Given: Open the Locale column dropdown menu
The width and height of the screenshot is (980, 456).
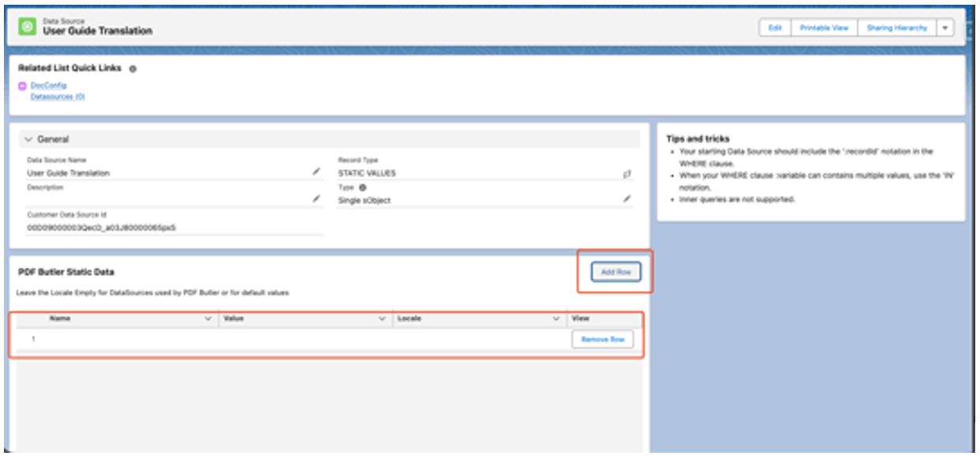Looking at the screenshot, I should 556,318.
